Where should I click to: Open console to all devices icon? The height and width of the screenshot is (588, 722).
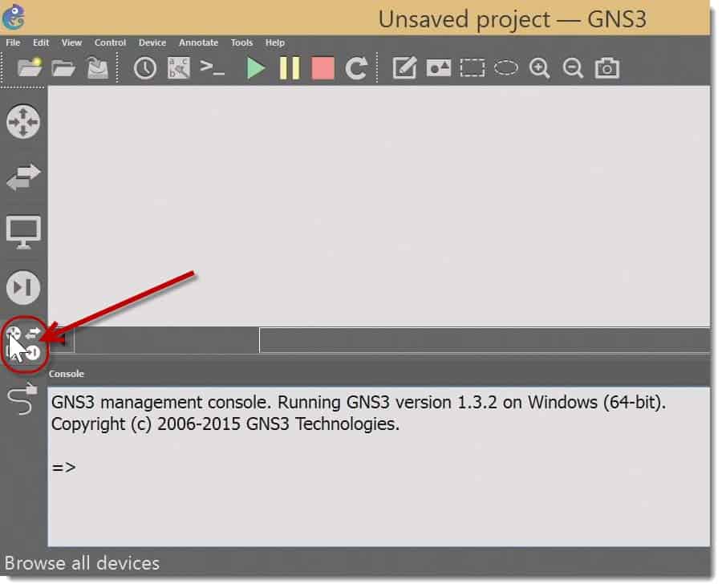[213, 67]
